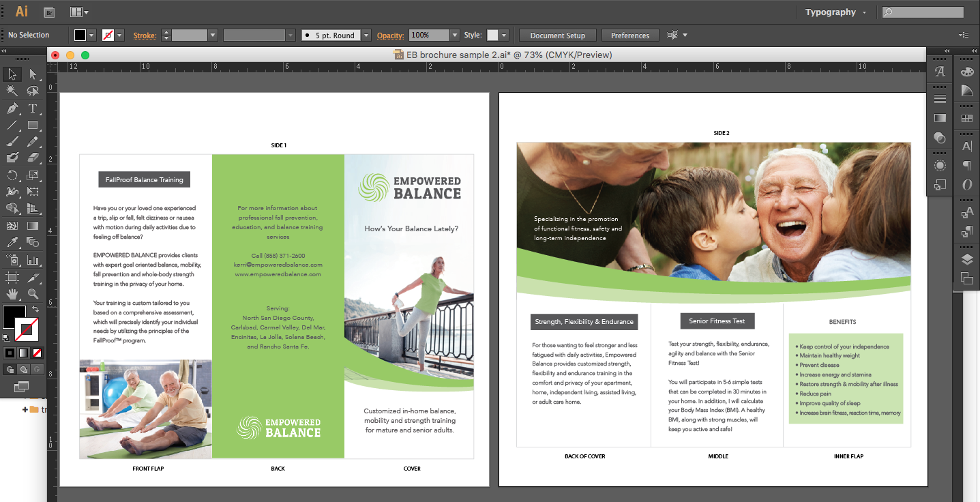Open the Layers panel icon
Viewport: 980px width, 502px height.
(x=967, y=259)
